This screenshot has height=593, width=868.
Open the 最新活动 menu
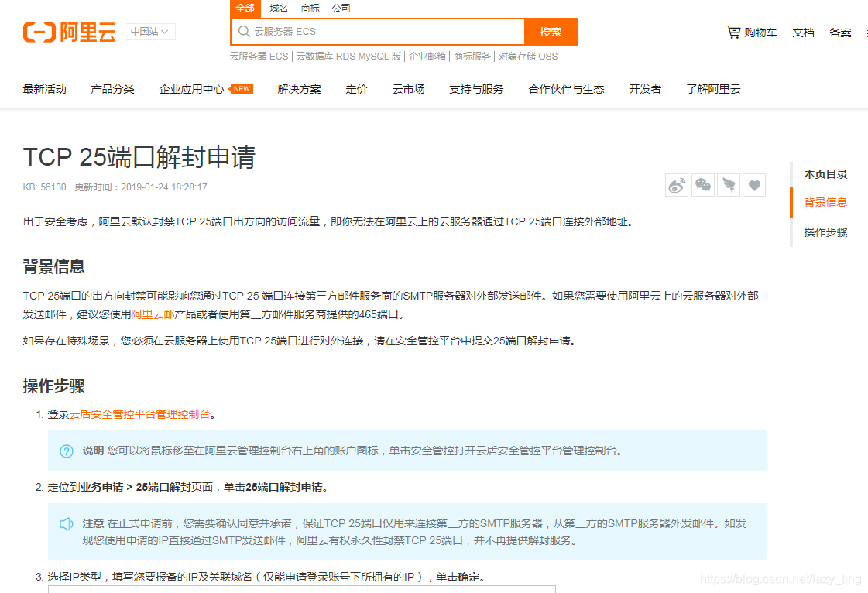click(45, 89)
